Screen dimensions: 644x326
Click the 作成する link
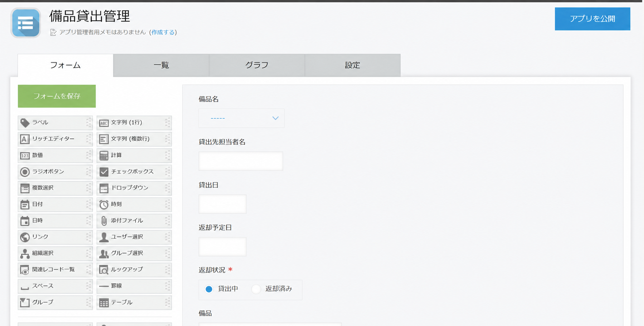[x=163, y=33]
